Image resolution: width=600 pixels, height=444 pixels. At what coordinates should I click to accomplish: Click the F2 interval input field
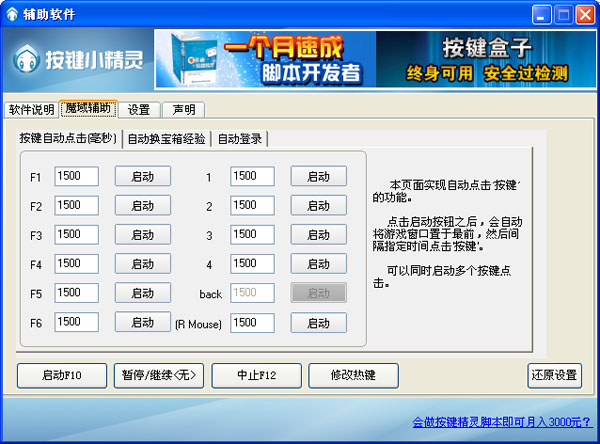click(77, 205)
